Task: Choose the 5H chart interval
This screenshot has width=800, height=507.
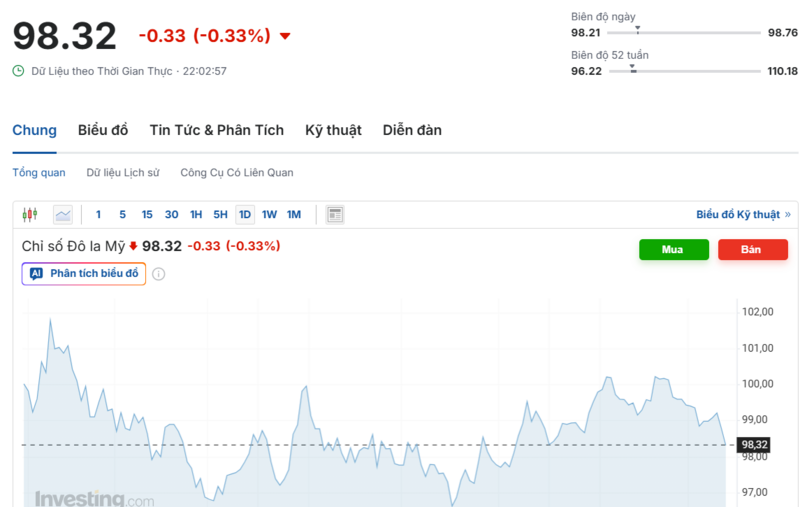Action: point(221,214)
